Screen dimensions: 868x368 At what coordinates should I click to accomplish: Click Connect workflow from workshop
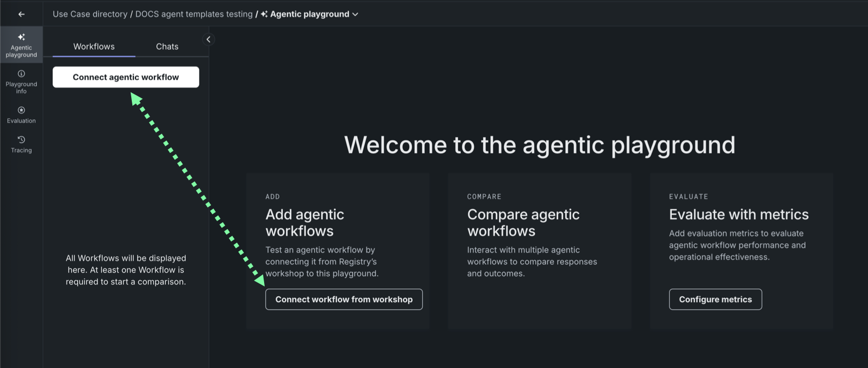[x=344, y=299]
